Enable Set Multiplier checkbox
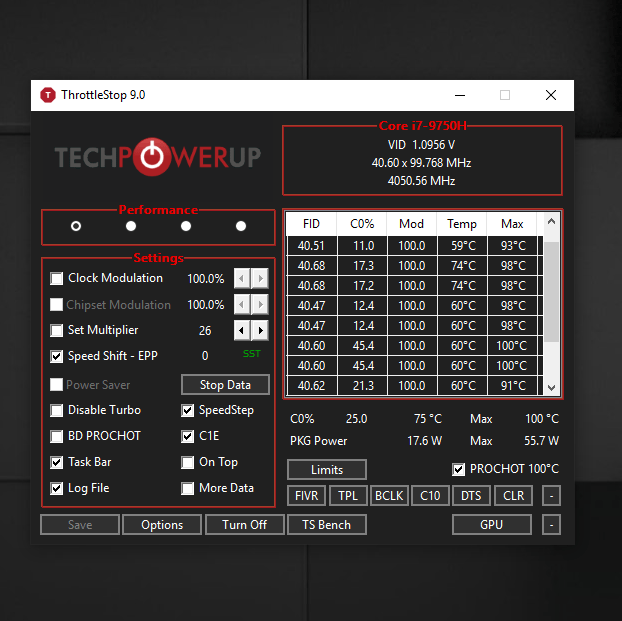This screenshot has height=621, width=622. (x=56, y=331)
